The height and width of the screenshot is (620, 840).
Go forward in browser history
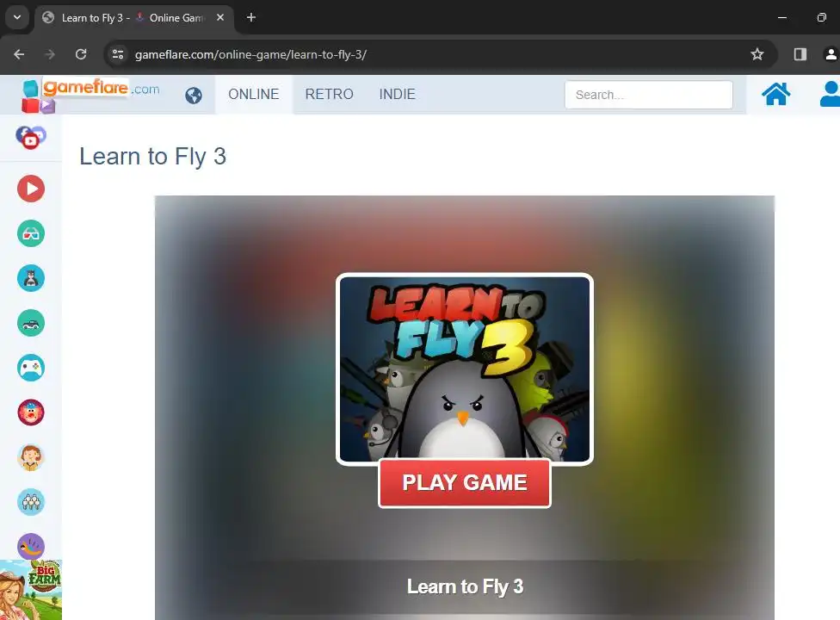pos(50,54)
